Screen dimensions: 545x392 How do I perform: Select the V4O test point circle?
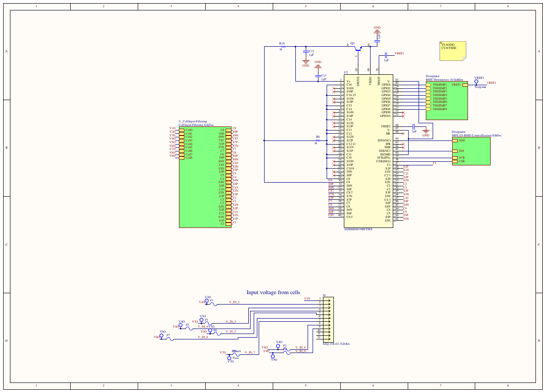pyautogui.click(x=181, y=325)
